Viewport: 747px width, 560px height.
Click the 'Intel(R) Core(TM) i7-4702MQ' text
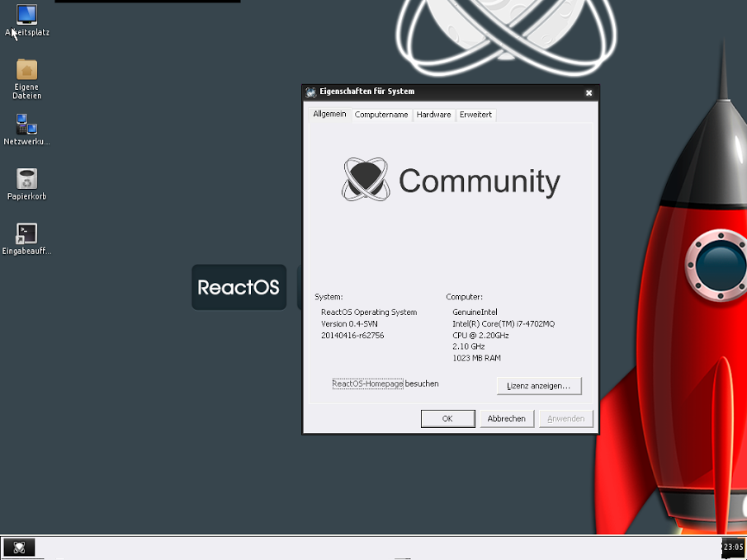[504, 324]
